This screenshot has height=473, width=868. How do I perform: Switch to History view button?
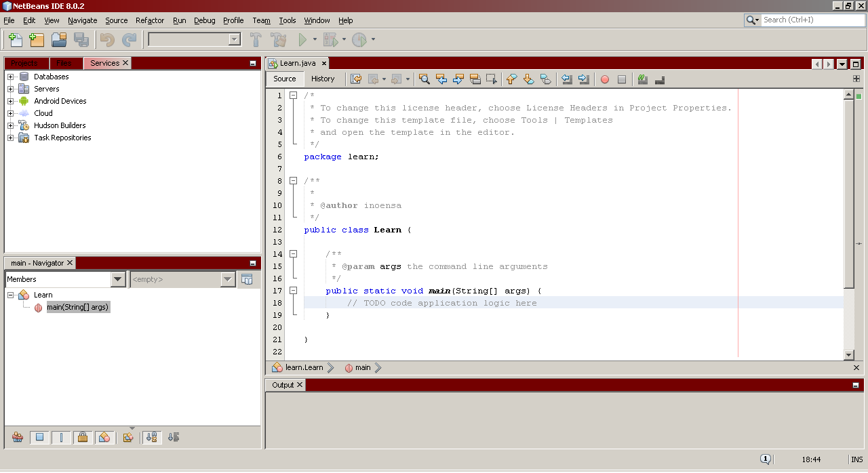click(323, 79)
